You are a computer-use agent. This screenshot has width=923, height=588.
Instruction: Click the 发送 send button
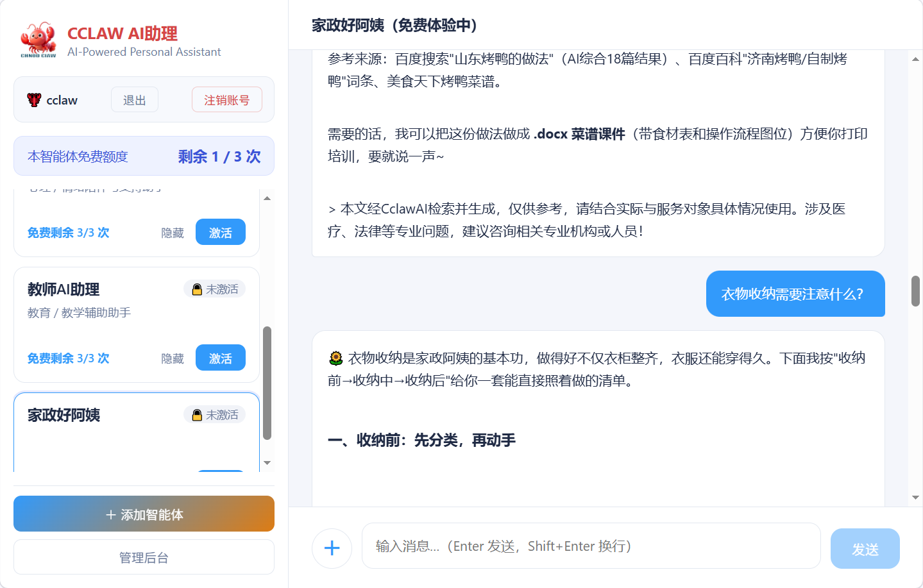pos(865,549)
